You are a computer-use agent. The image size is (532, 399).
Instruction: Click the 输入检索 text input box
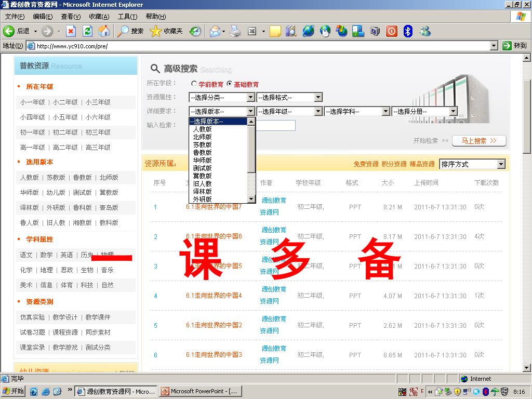[275, 125]
